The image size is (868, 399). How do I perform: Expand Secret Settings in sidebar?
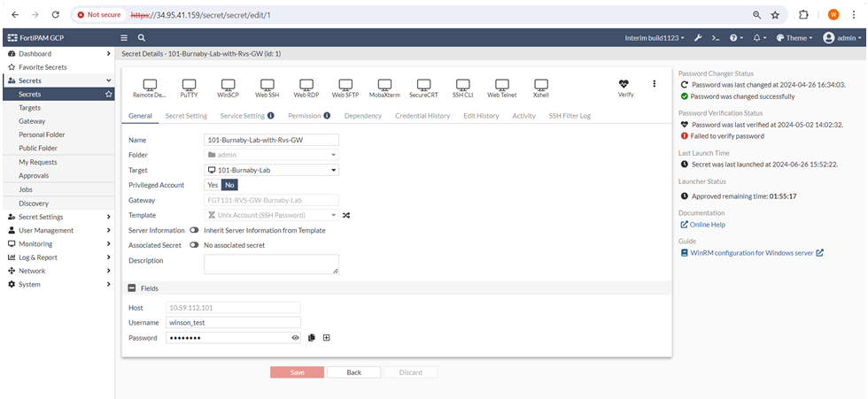pyautogui.click(x=58, y=217)
